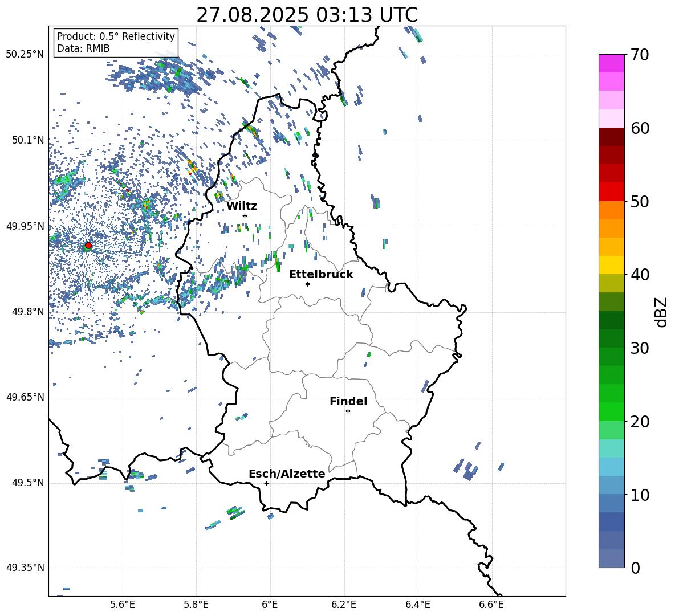This screenshot has width=675, height=616.
Task: Pick the slate blue swatch just above 0
Action: click(x=611, y=558)
